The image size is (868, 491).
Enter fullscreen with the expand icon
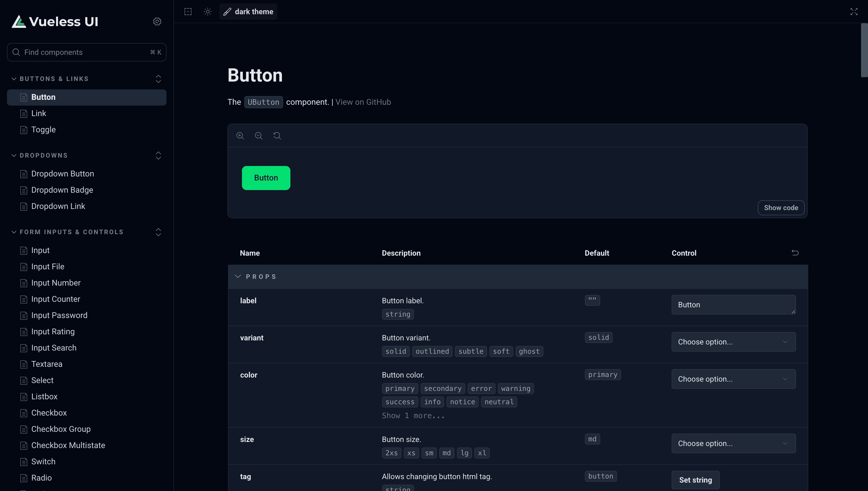coord(854,12)
